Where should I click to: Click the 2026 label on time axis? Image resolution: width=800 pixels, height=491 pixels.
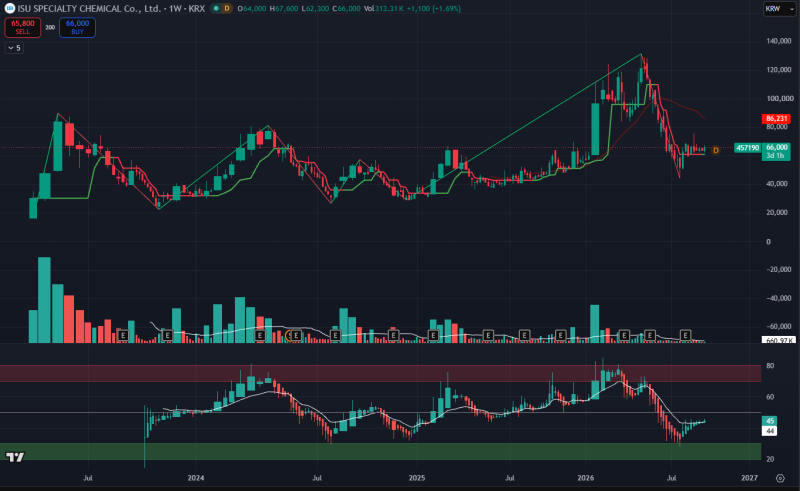point(586,478)
